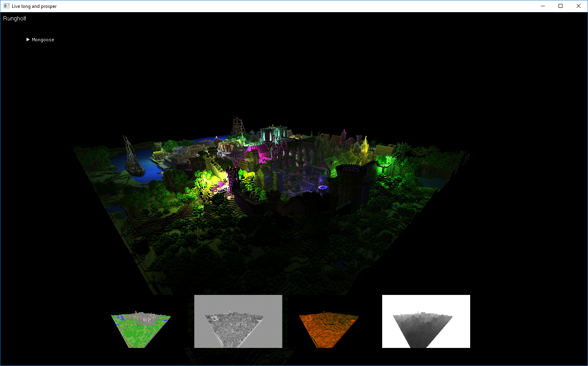
Task: Close the Live long and prosper window
Action: point(579,6)
